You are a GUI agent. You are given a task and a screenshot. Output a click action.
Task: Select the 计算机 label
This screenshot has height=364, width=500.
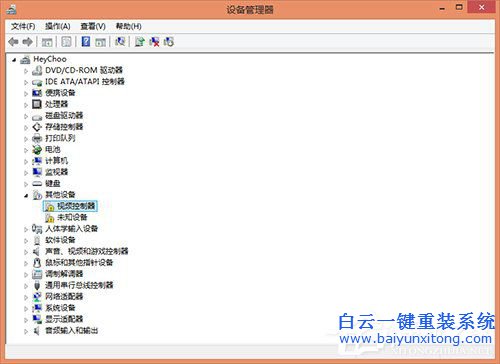point(56,161)
